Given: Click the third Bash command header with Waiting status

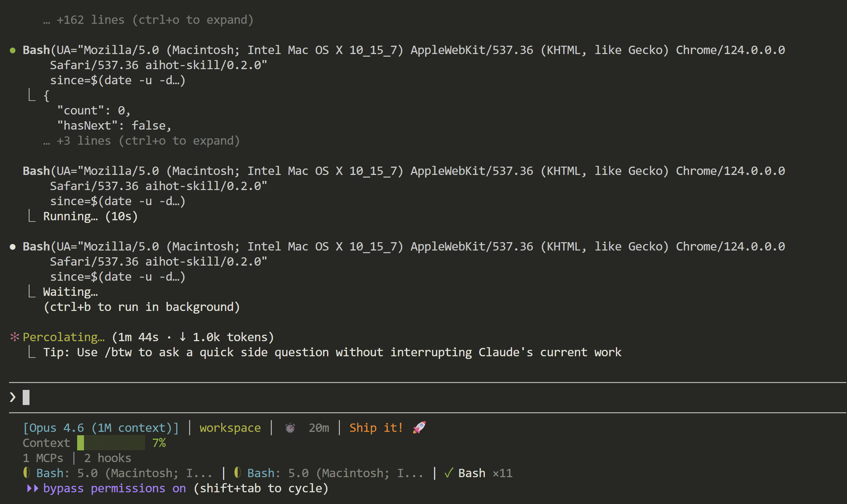Looking at the screenshot, I should click(404, 246).
